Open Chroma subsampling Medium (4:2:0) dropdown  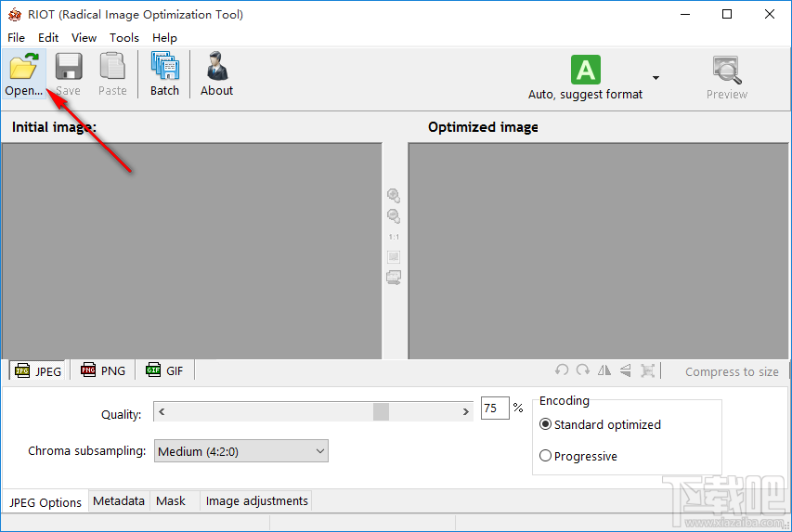(240, 451)
